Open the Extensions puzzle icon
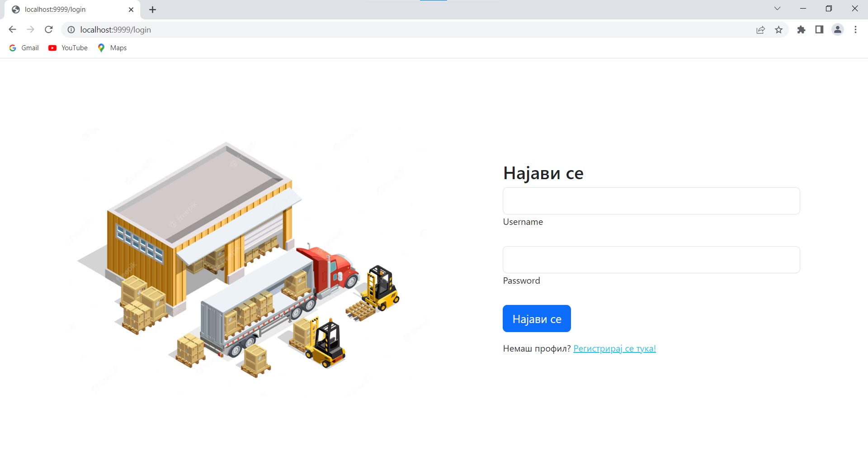Screen dimensions: 868x466 click(801, 30)
